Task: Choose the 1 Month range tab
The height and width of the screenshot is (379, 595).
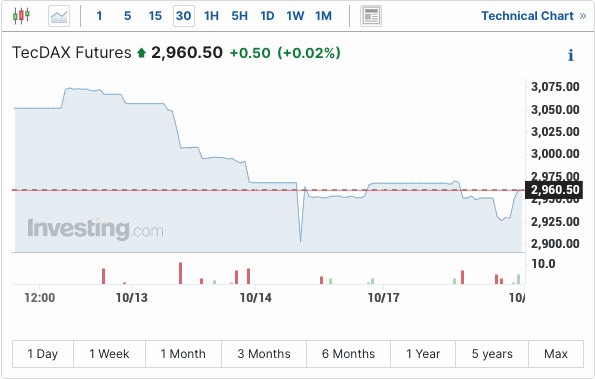Action: [183, 354]
